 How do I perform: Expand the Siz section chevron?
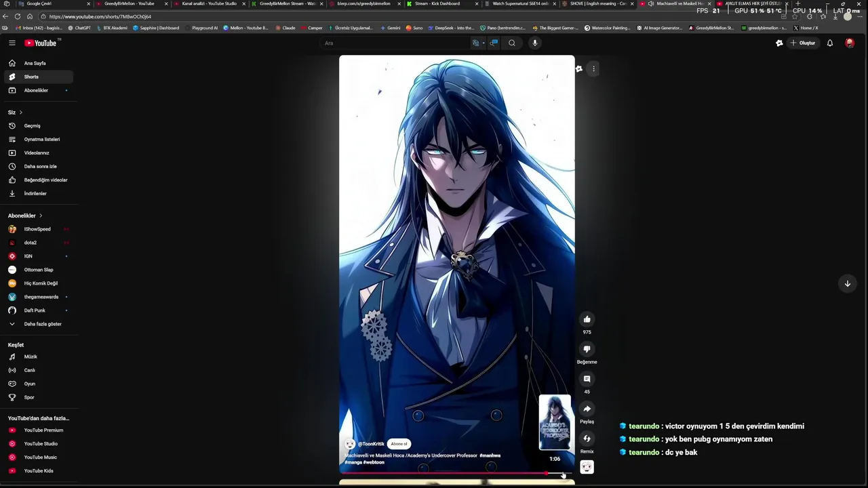(21, 112)
